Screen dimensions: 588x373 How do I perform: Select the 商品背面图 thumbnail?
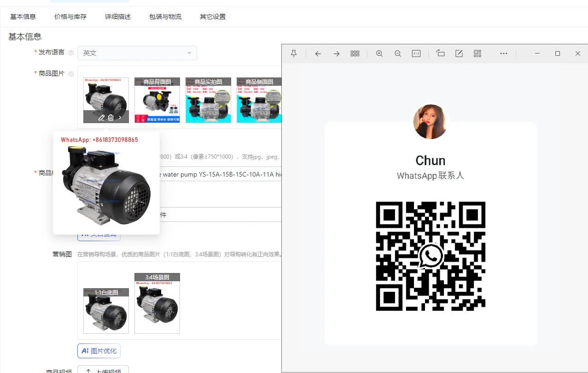pyautogui.click(x=157, y=101)
